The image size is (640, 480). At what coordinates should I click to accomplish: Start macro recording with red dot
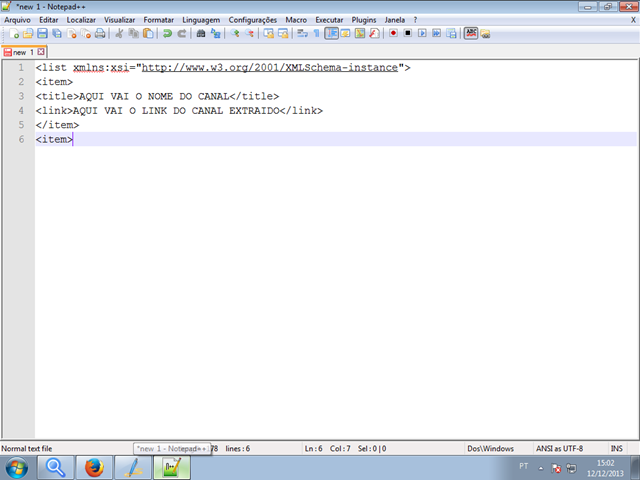click(x=393, y=33)
